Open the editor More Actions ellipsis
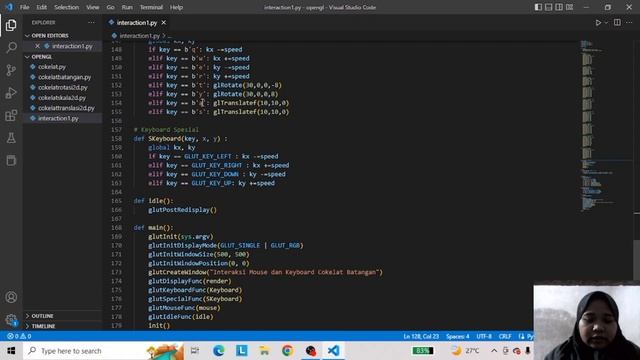This screenshot has width=640, height=360. tap(629, 23)
